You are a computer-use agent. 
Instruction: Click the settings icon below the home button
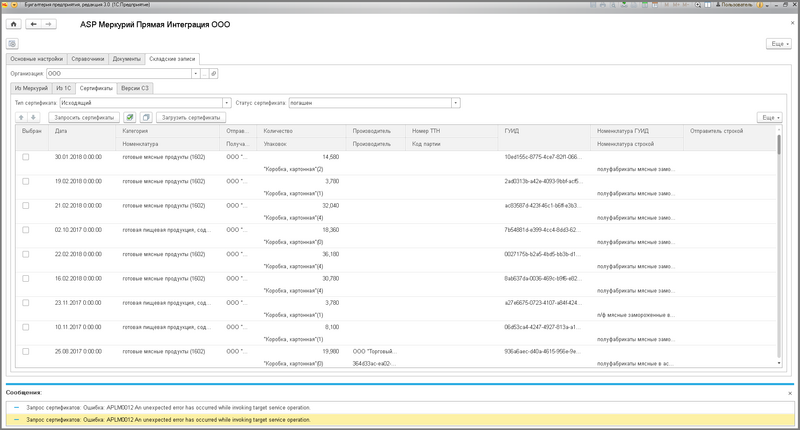12,44
